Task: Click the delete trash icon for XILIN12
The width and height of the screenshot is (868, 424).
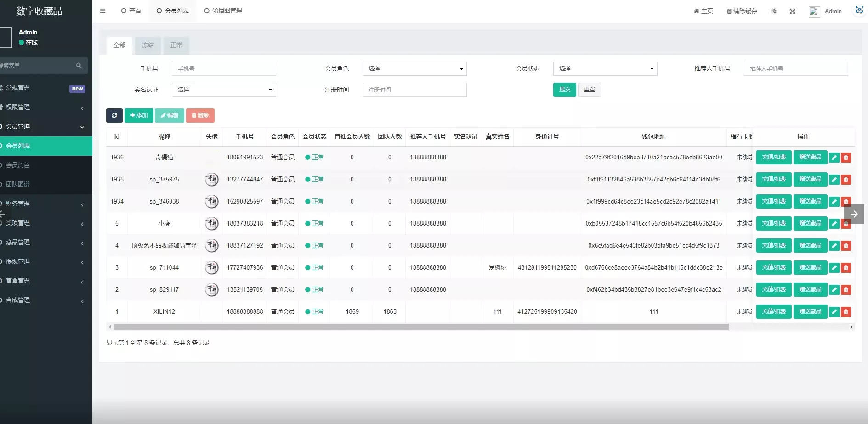Action: click(846, 311)
